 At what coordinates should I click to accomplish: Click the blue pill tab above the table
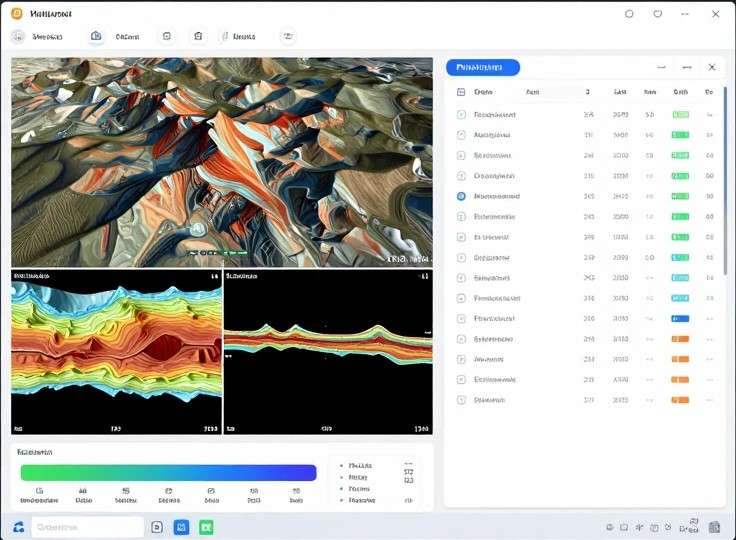point(482,67)
